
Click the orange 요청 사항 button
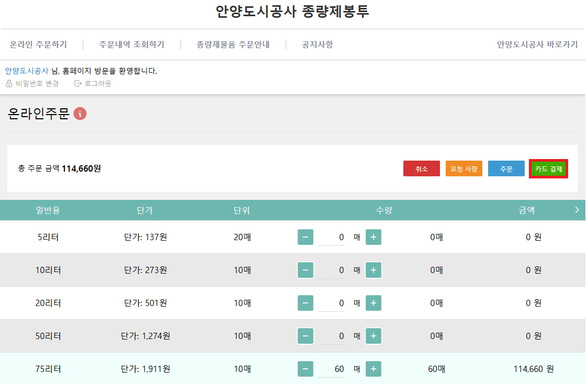click(463, 169)
